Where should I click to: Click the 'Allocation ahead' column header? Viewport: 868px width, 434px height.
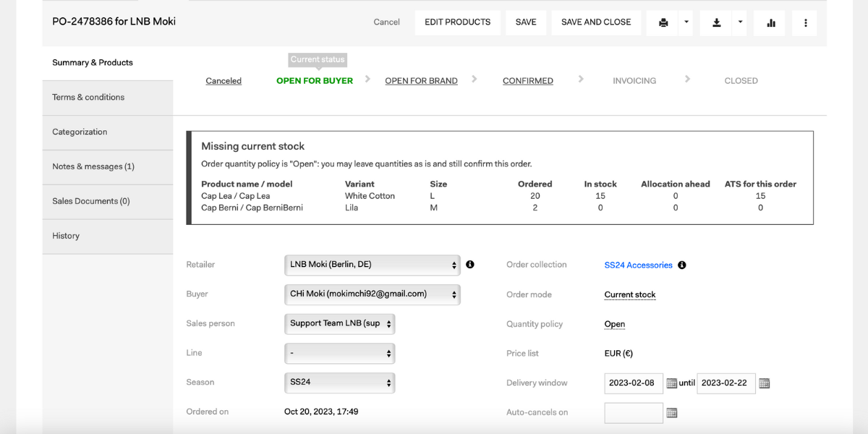(676, 184)
